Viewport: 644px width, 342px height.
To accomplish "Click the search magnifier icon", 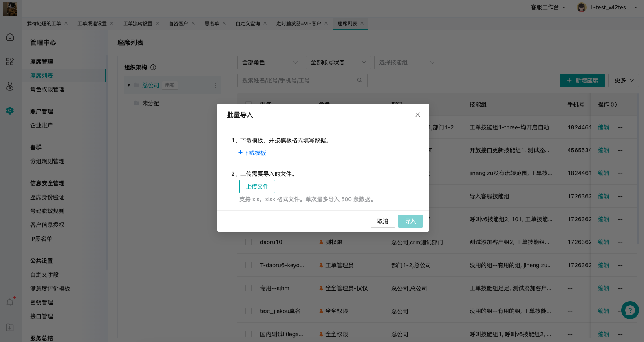I will (360, 80).
